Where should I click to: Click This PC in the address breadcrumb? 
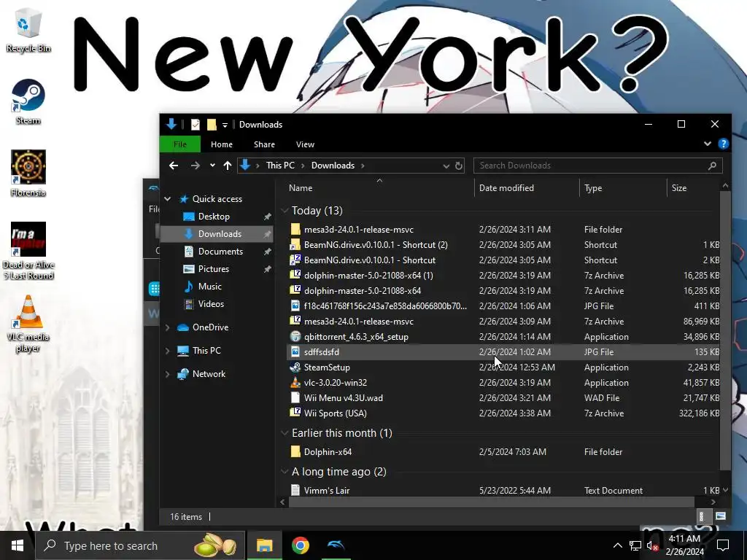[280, 166]
